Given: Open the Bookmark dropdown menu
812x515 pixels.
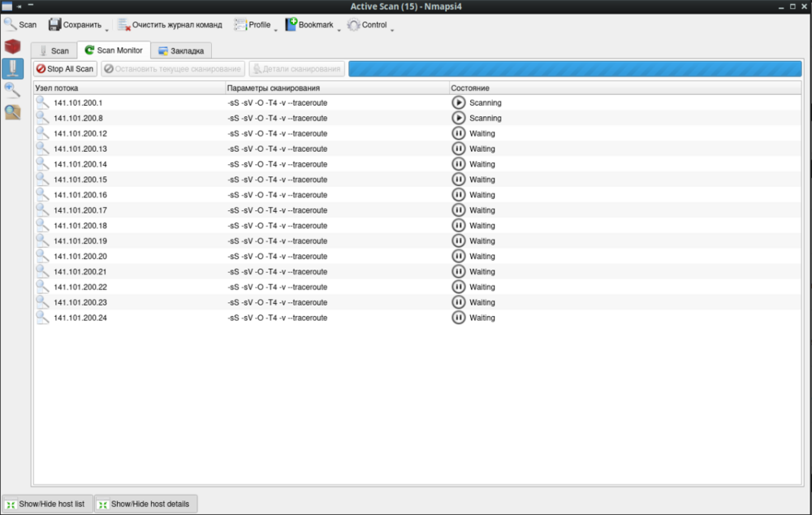Looking at the screenshot, I should [312, 25].
